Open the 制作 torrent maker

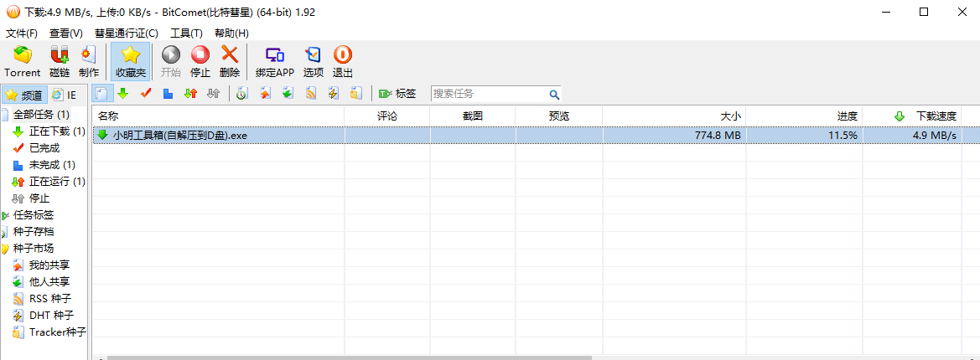pos(89,62)
